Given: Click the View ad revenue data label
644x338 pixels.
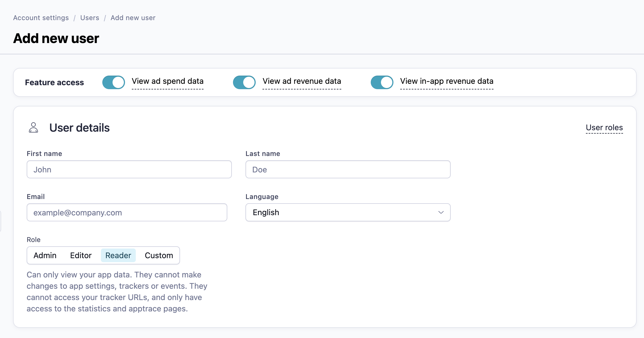Looking at the screenshot, I should pyautogui.click(x=302, y=81).
